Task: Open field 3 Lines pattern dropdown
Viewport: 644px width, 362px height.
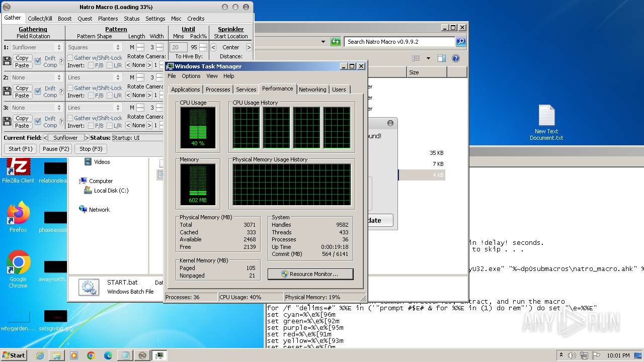Action: [94, 108]
